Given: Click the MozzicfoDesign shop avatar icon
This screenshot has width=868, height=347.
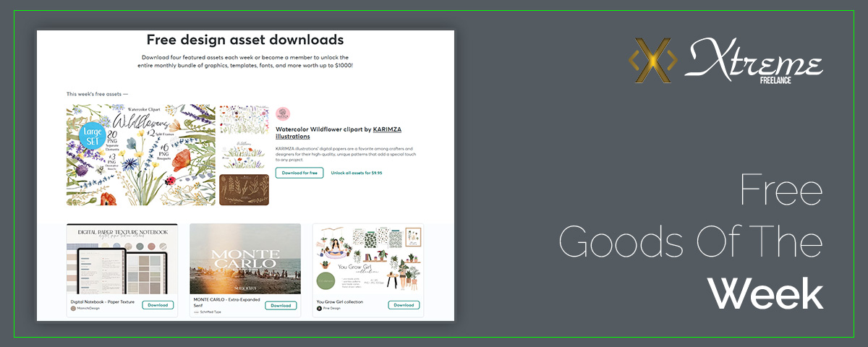Looking at the screenshot, I should (73, 309).
